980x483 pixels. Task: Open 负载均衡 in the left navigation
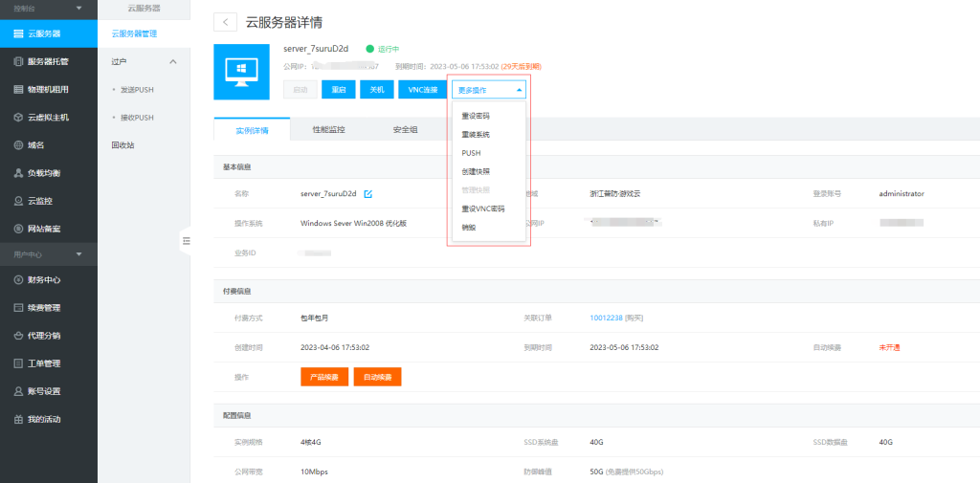43,173
